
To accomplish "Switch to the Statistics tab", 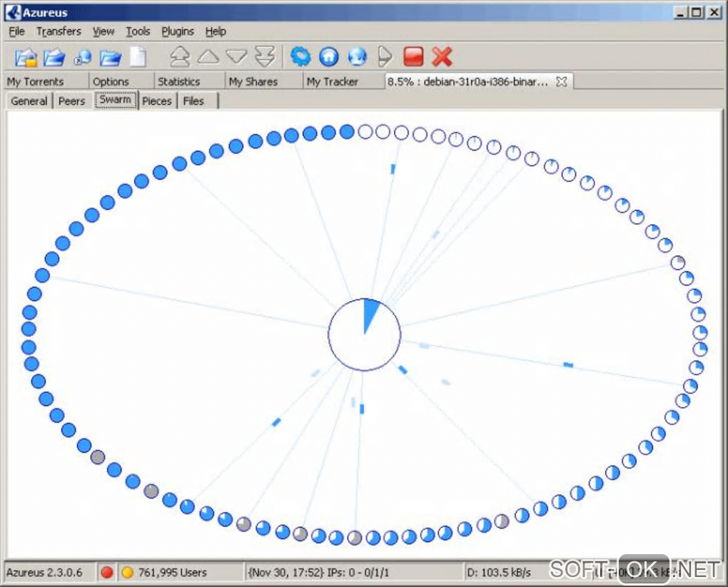I will [x=178, y=82].
